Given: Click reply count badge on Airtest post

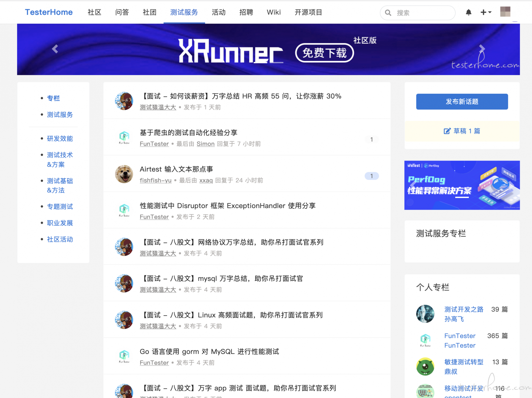Looking at the screenshot, I should (x=372, y=176).
